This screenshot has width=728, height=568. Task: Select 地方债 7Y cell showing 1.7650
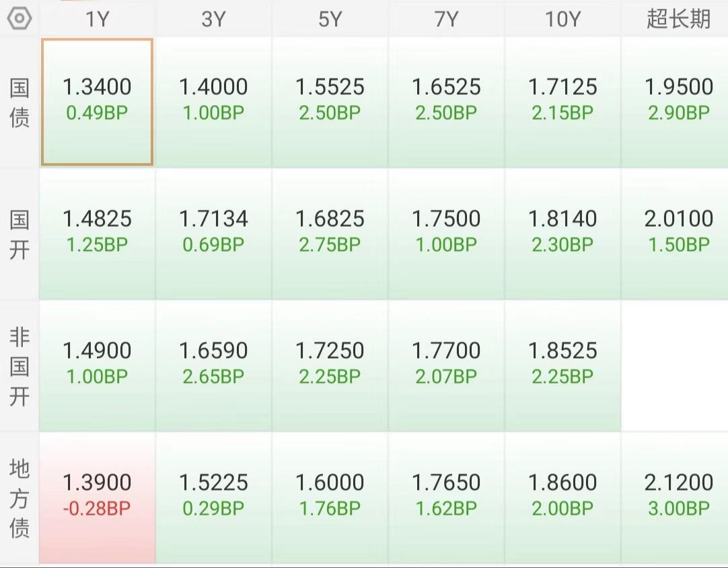coord(446,498)
